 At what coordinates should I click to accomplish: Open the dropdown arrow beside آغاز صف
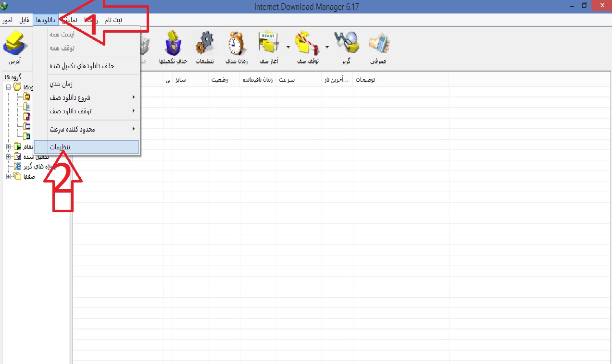pos(288,47)
